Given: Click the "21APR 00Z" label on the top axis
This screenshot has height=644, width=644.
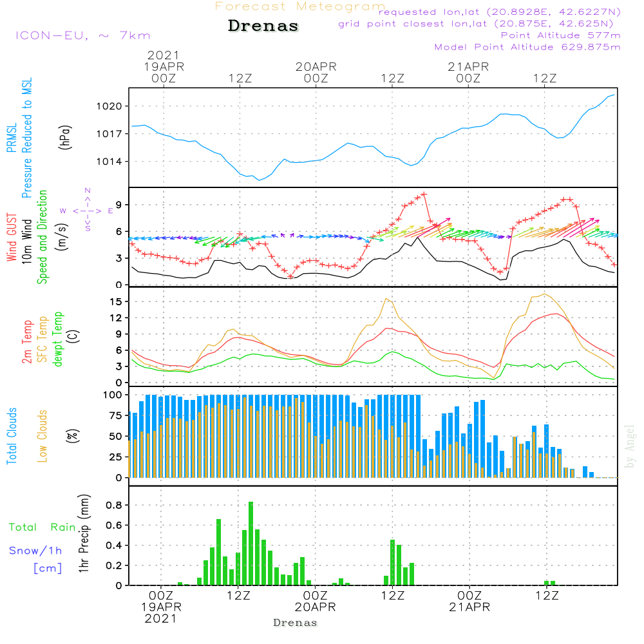Looking at the screenshot, I should (x=468, y=72).
